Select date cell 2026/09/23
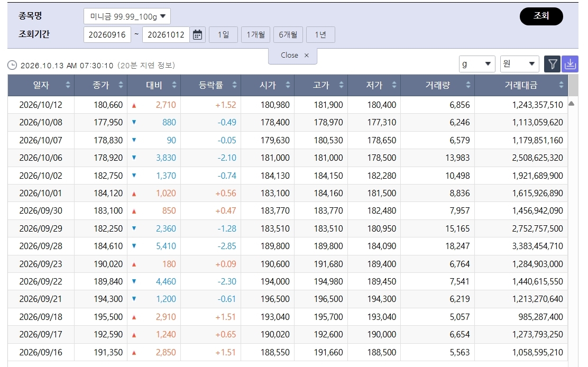This screenshot has height=367, width=588. click(41, 264)
